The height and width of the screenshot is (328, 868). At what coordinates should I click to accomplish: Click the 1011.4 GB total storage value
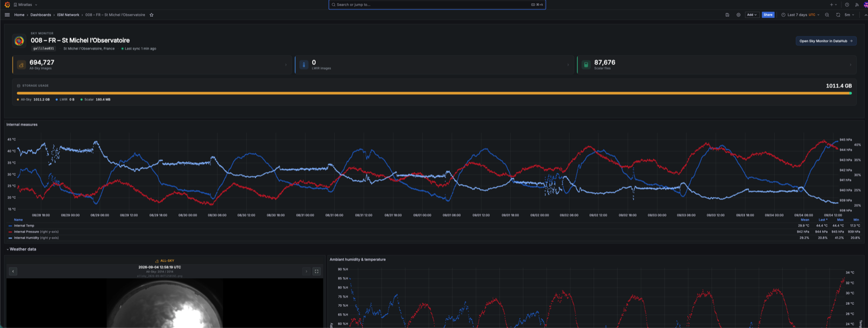(x=839, y=86)
